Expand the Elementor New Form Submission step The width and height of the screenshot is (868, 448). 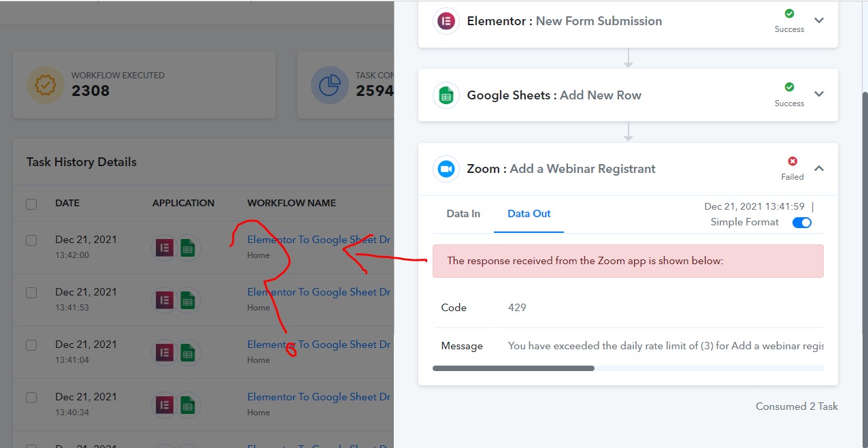pyautogui.click(x=819, y=20)
